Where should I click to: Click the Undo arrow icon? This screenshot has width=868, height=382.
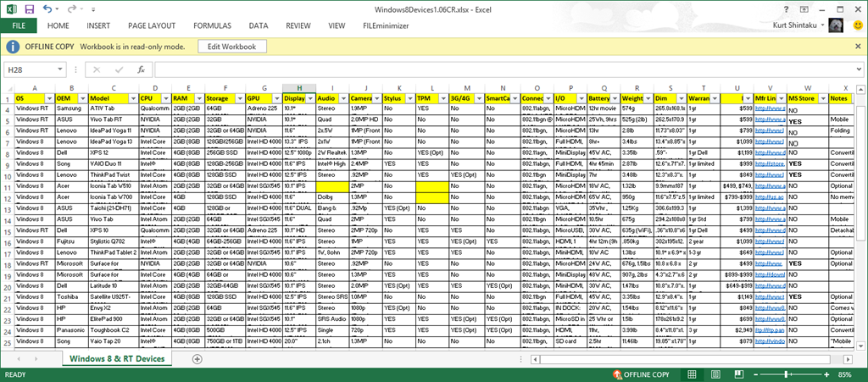click(47, 9)
